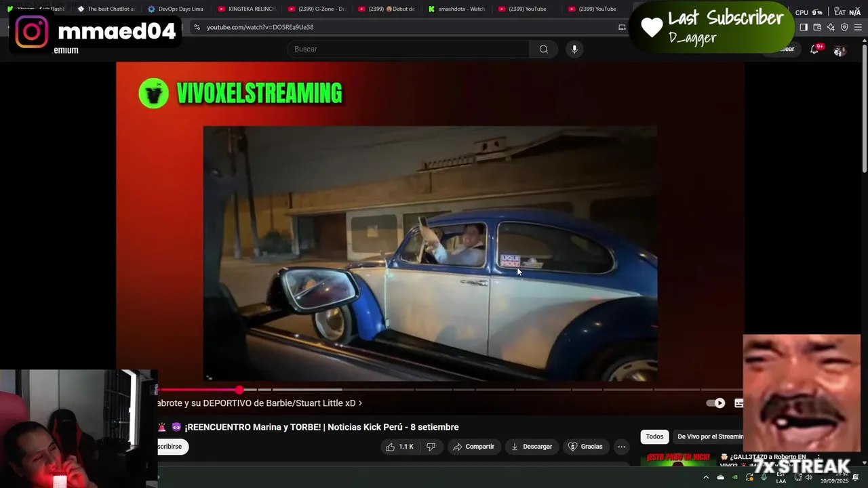Switch to the O-Zone YouTube tab
The height and width of the screenshot is (488, 868).
[317, 9]
